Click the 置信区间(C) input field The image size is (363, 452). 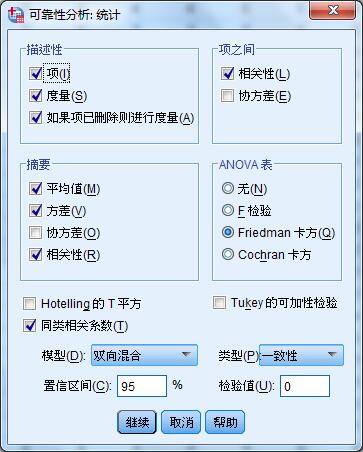[x=142, y=386]
